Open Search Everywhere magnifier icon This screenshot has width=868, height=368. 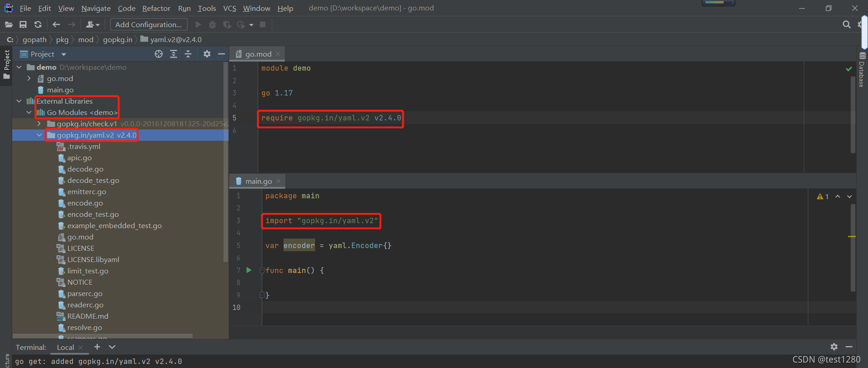click(846, 24)
